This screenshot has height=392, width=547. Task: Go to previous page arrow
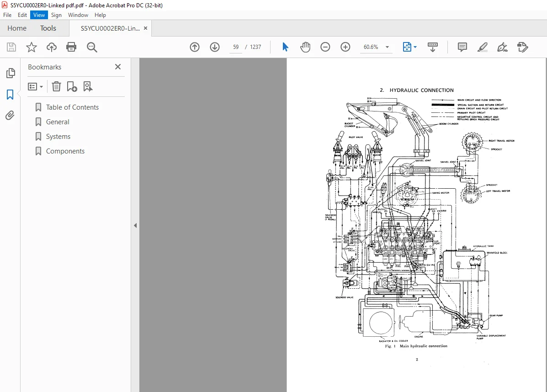point(195,47)
